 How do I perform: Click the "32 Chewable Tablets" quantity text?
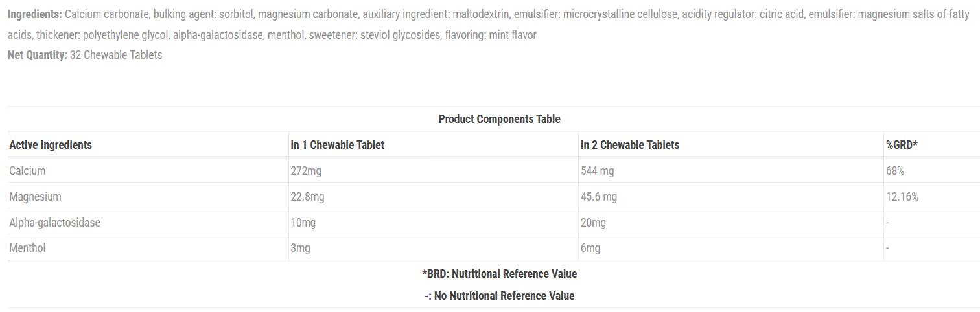click(x=116, y=55)
